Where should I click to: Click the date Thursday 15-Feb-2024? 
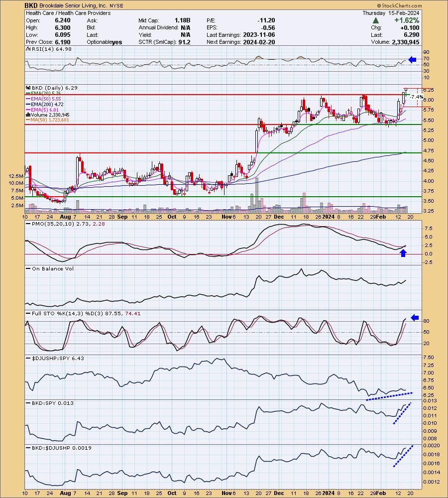coord(391,13)
